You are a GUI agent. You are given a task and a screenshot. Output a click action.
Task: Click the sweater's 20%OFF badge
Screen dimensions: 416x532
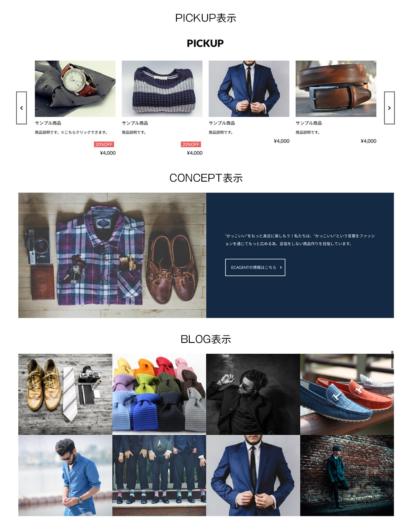click(191, 144)
